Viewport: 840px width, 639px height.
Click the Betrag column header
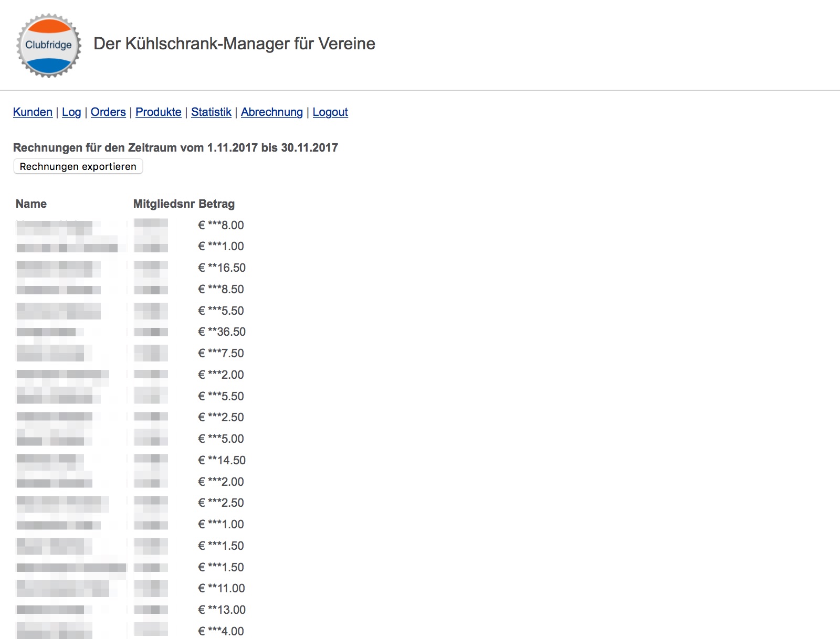tap(216, 204)
